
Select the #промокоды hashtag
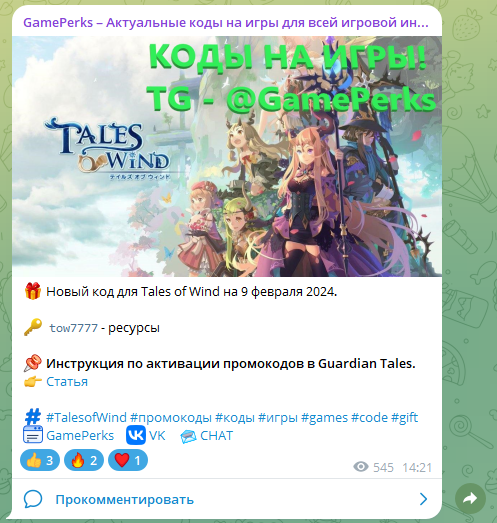tap(171, 418)
